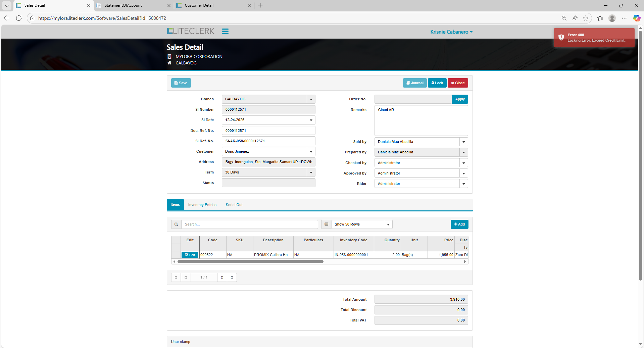Go to the last page of items
This screenshot has height=348, width=644.
click(232, 278)
